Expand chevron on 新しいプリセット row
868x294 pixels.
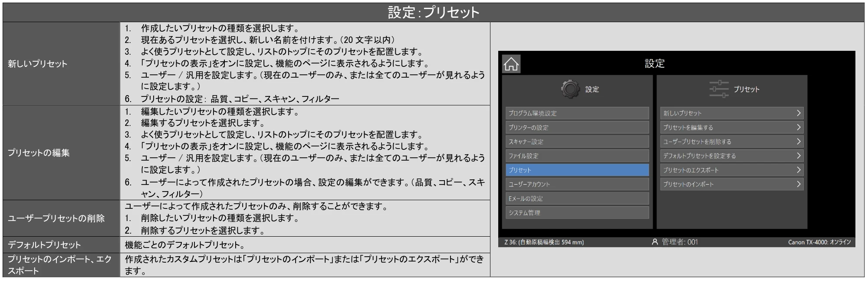(798, 113)
